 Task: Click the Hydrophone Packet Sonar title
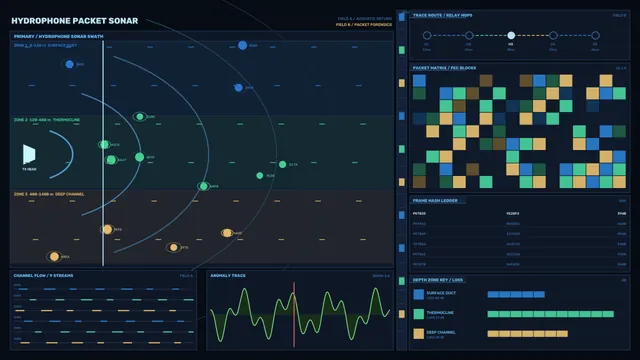click(75, 21)
